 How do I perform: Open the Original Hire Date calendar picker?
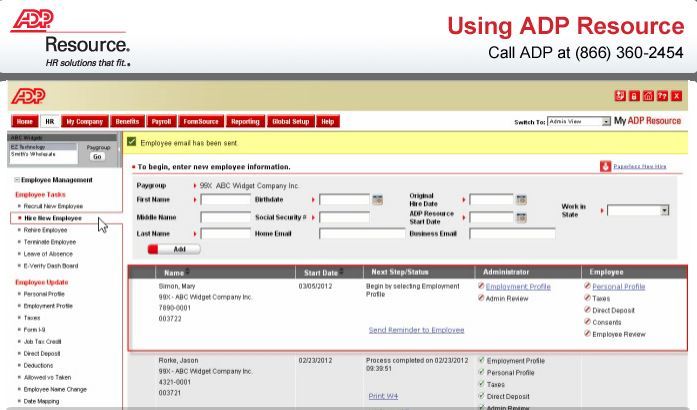[x=521, y=200]
